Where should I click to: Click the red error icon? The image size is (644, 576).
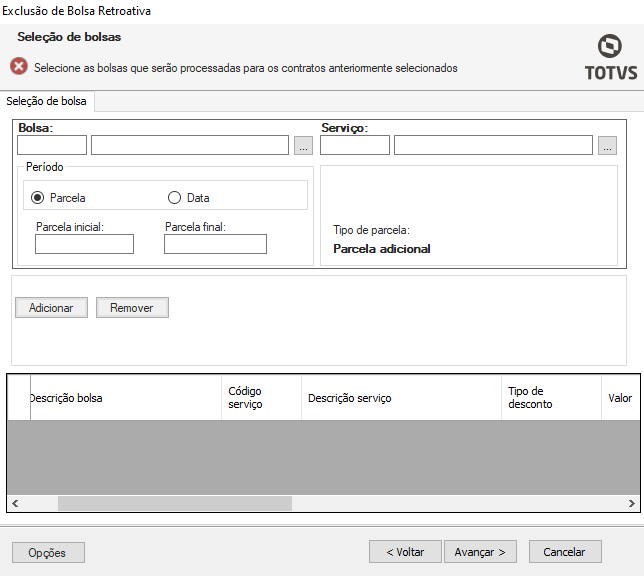click(19, 67)
